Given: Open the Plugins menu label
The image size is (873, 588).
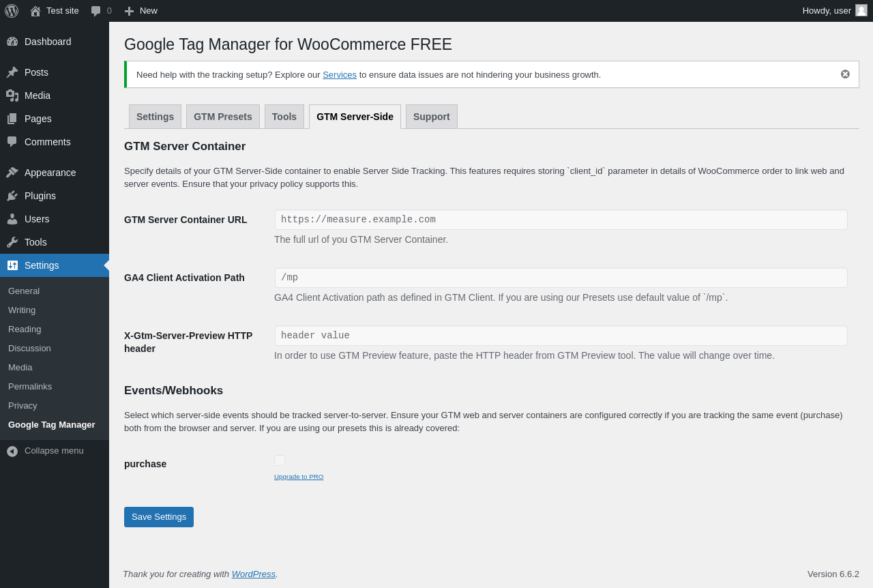Looking at the screenshot, I should pos(40,196).
